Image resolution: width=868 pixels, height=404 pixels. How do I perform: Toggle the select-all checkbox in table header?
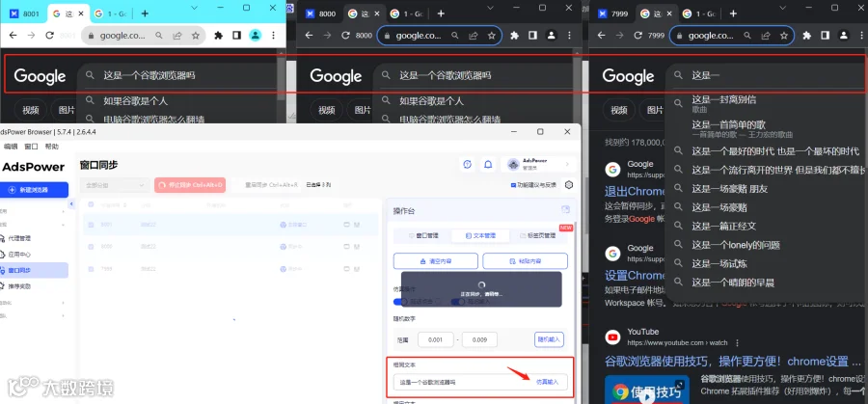[x=91, y=205]
